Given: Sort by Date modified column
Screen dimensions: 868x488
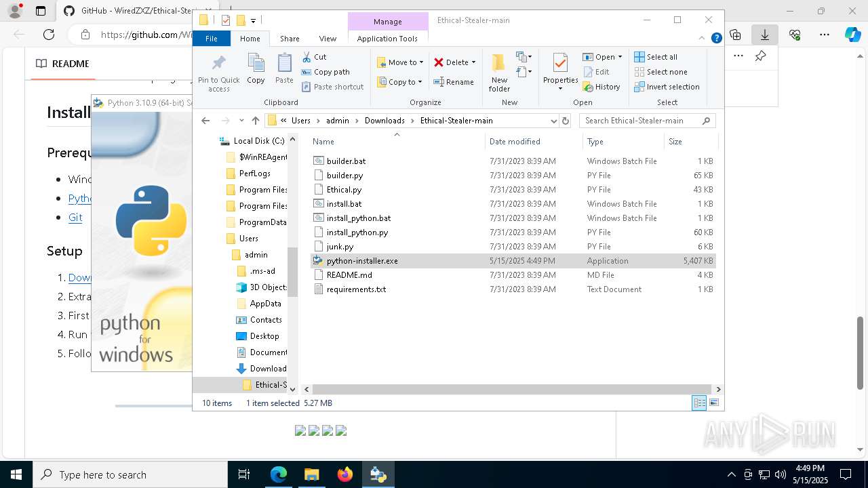Looking at the screenshot, I should click(534, 142).
